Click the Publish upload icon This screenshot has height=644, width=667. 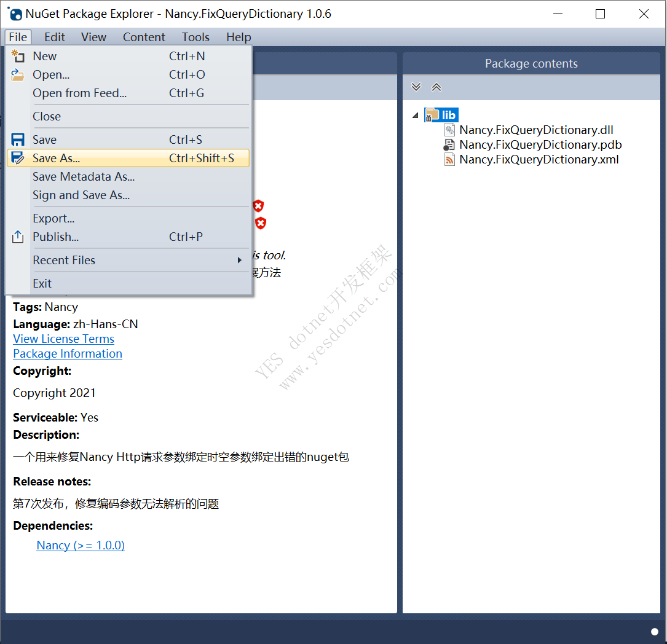(x=17, y=237)
